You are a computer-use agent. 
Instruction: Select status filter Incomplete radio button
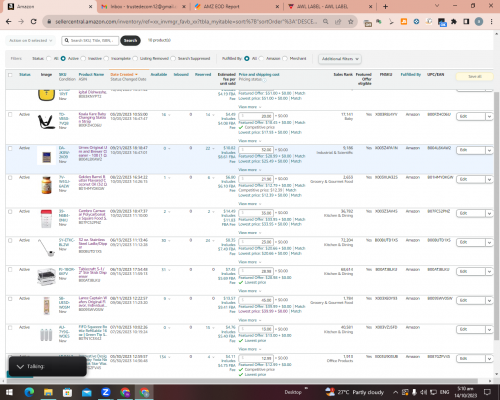tap(106, 58)
